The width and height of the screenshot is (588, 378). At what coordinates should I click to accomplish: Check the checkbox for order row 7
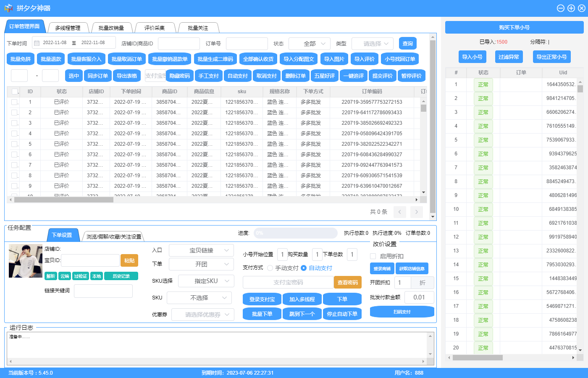(14, 165)
